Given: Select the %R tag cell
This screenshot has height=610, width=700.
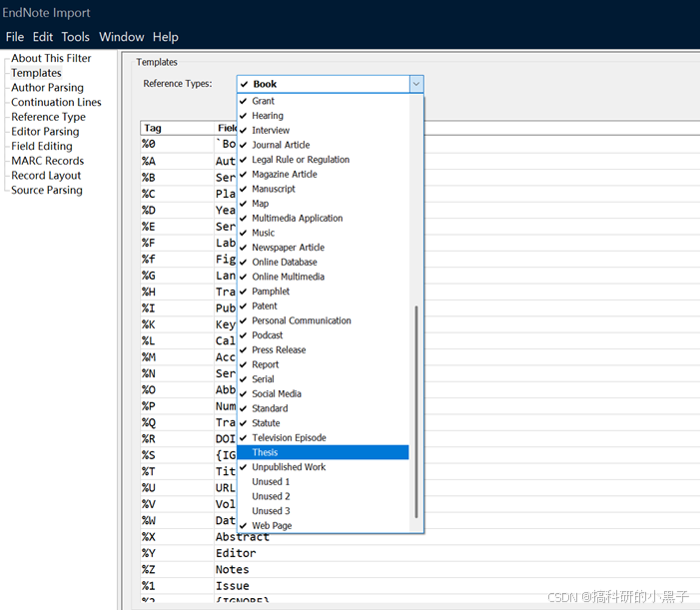Looking at the screenshot, I should pos(177,439).
